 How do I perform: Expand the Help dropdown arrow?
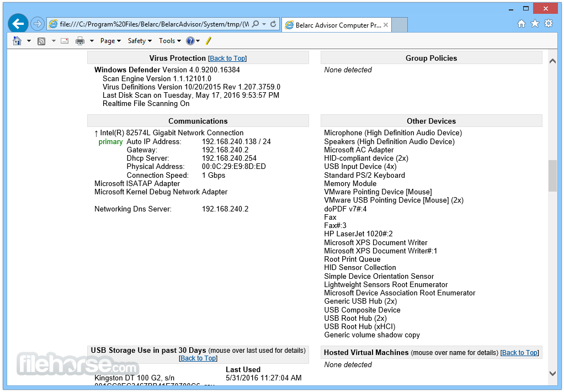198,41
